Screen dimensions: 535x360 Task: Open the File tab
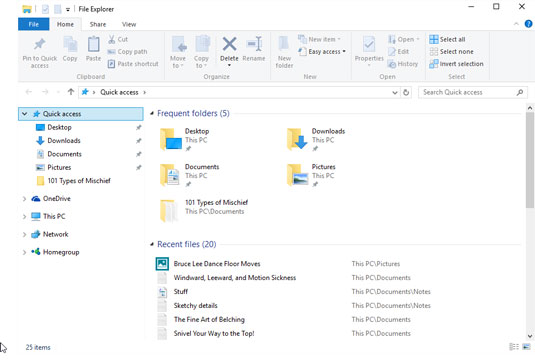point(33,24)
